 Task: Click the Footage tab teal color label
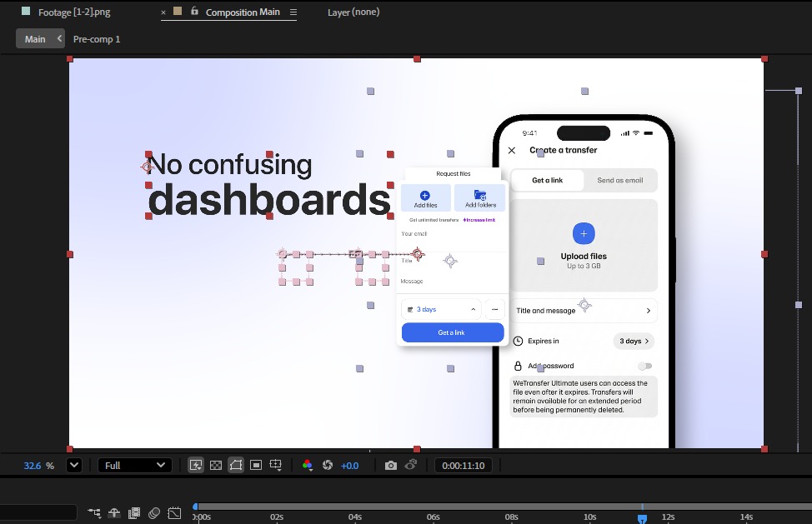coord(25,11)
